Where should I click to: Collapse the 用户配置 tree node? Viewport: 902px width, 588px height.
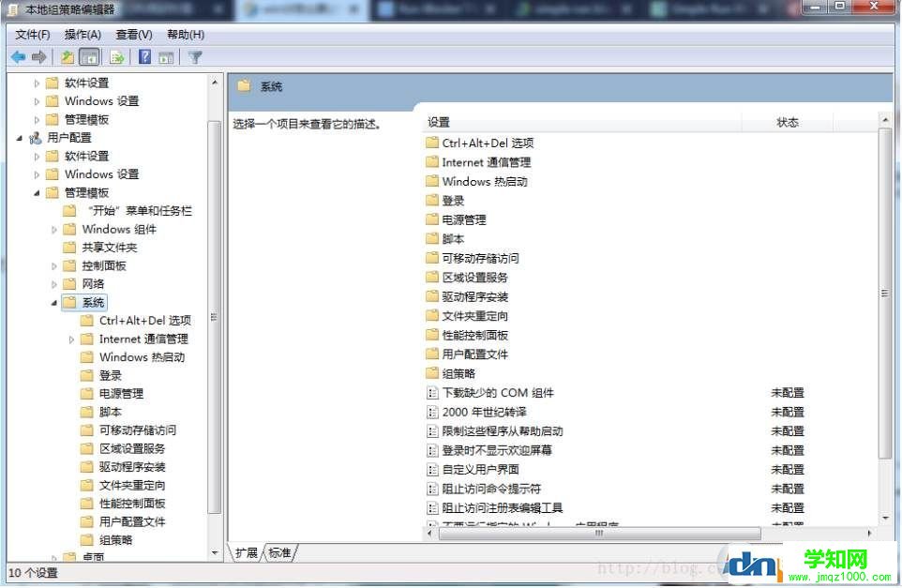click(20, 138)
